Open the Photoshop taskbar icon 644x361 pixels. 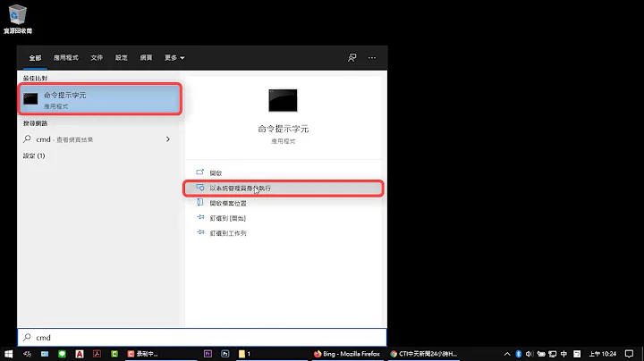pos(225,354)
